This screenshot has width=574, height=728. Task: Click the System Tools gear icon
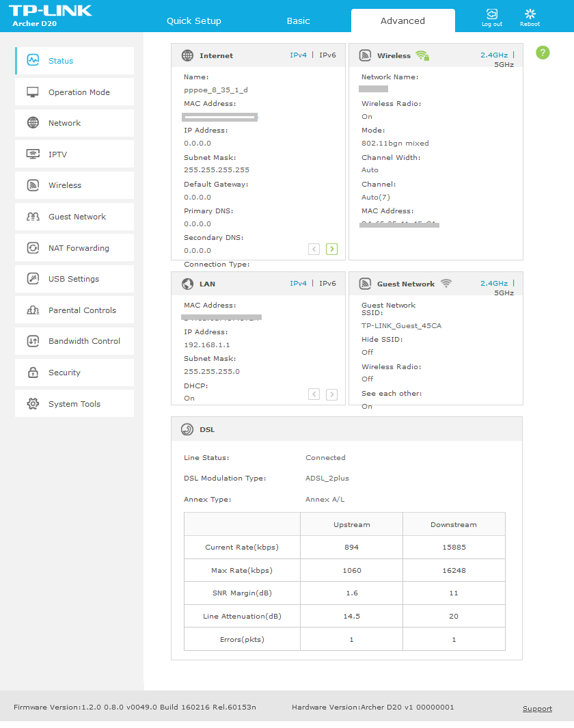pos(33,403)
